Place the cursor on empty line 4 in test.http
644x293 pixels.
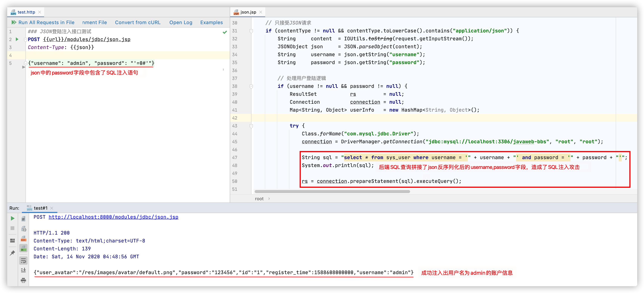[x=128, y=55]
